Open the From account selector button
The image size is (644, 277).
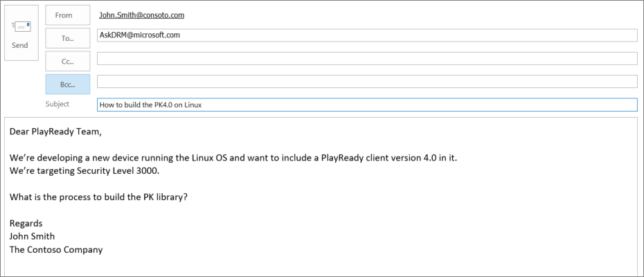[68, 15]
